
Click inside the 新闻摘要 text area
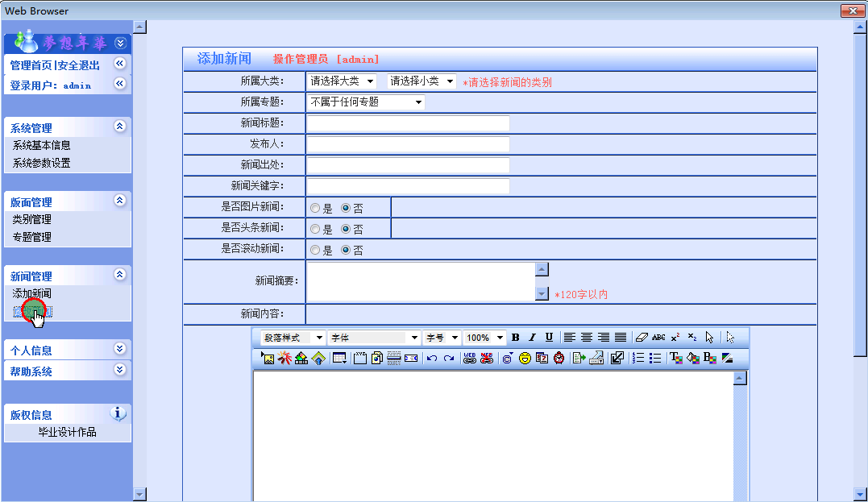tap(422, 281)
